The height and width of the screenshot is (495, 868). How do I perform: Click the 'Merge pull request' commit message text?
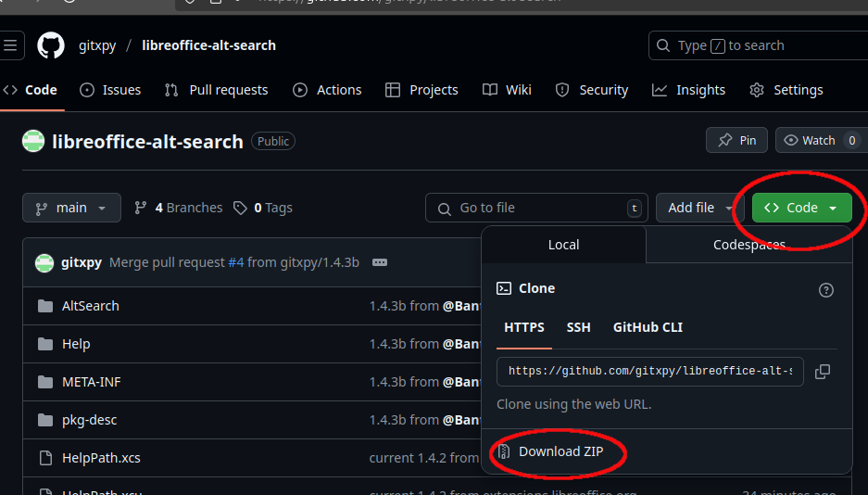coord(167,262)
